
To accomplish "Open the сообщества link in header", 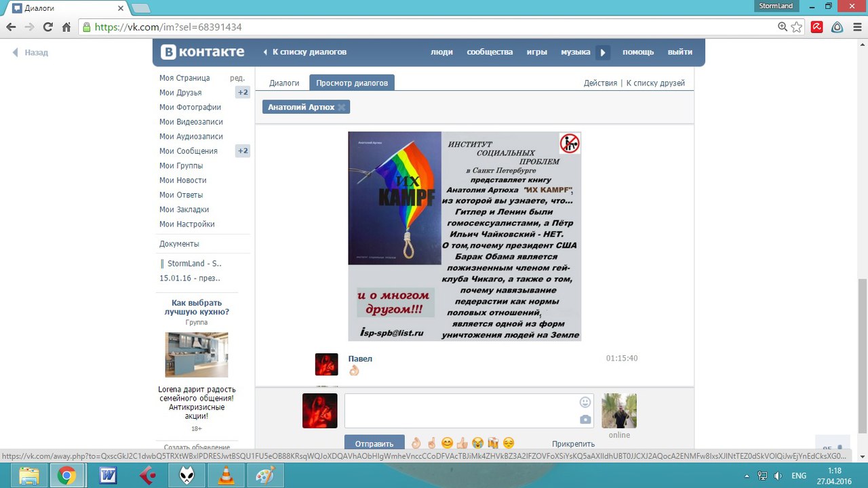I will 490,52.
